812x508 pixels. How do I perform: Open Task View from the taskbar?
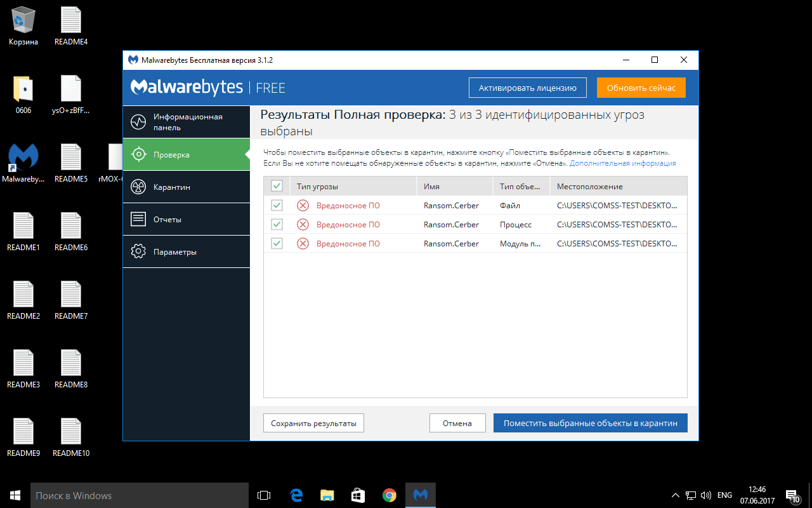point(264,495)
